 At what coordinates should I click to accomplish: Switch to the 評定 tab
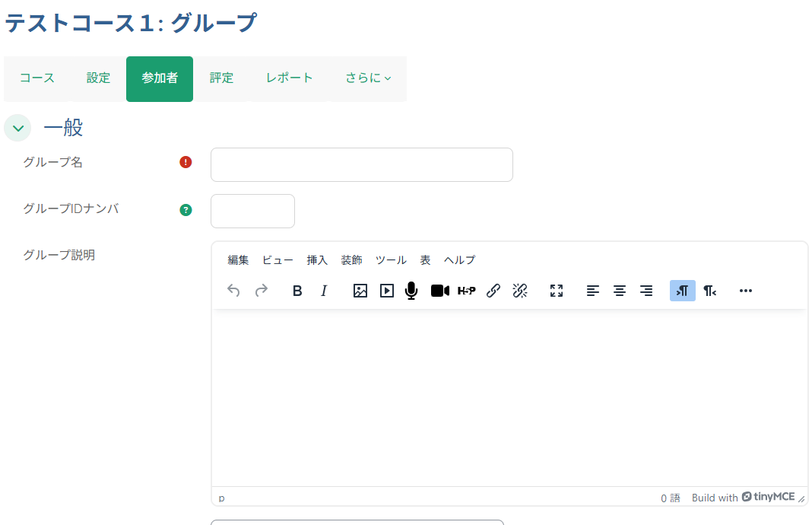pyautogui.click(x=221, y=78)
